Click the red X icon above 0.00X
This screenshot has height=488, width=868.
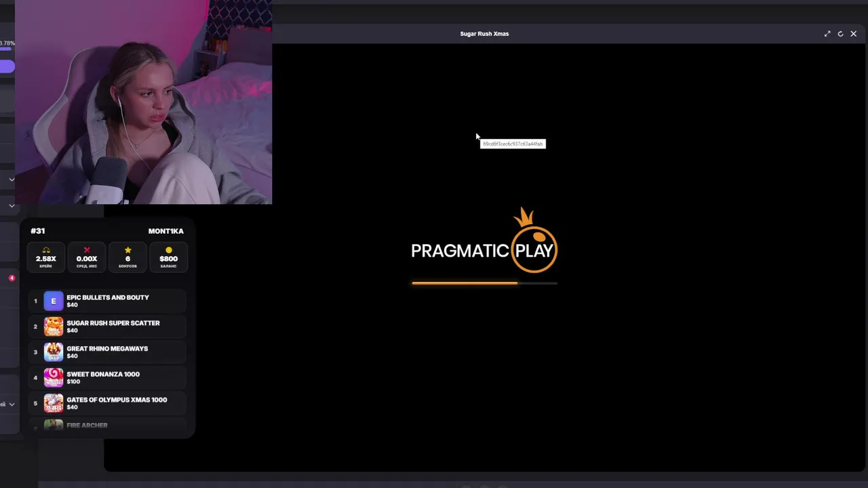point(87,250)
